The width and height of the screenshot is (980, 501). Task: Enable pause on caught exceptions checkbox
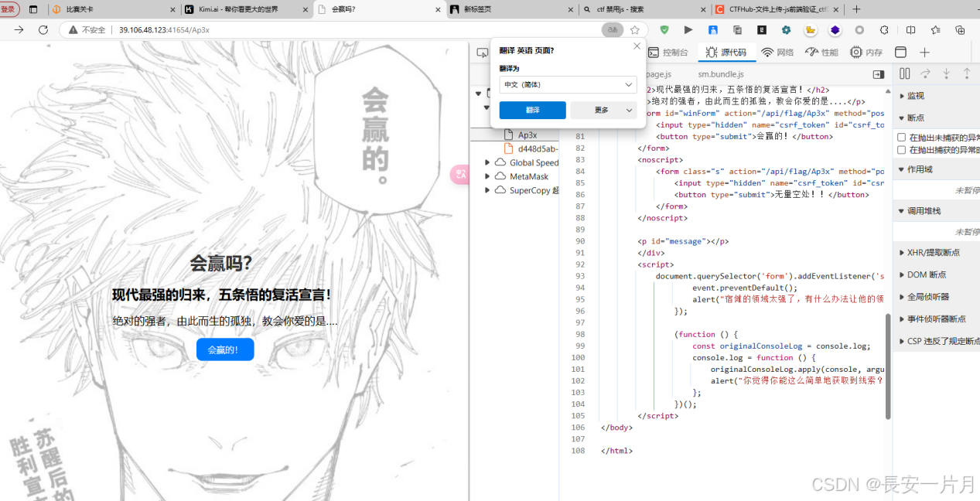[x=901, y=150]
